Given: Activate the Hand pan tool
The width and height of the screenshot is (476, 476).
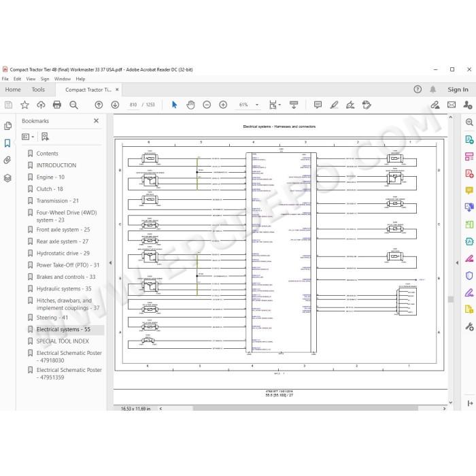Looking at the screenshot, I should click(x=190, y=105).
